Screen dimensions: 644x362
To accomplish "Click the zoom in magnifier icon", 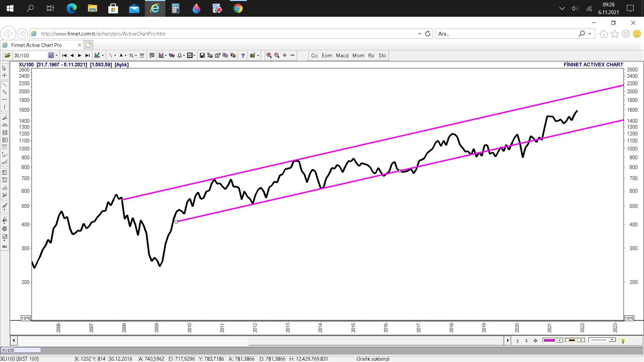I will coord(269,55).
